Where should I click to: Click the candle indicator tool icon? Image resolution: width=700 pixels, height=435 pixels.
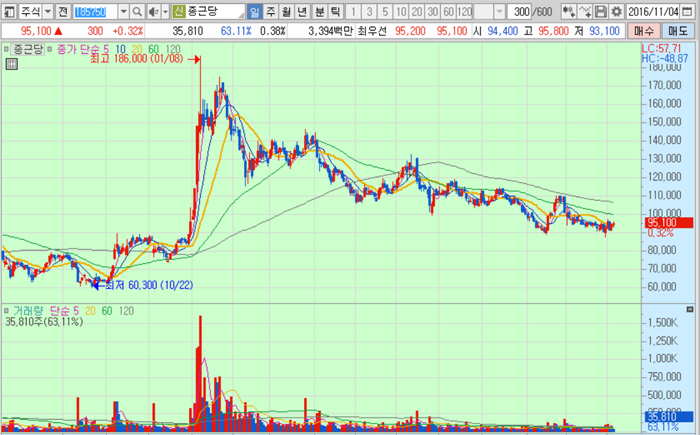(568, 12)
